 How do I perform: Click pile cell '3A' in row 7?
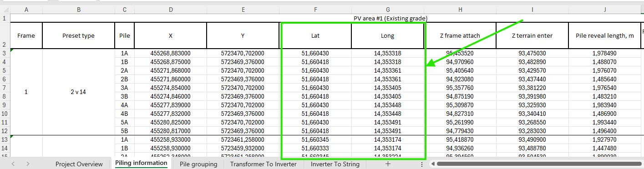125,88
